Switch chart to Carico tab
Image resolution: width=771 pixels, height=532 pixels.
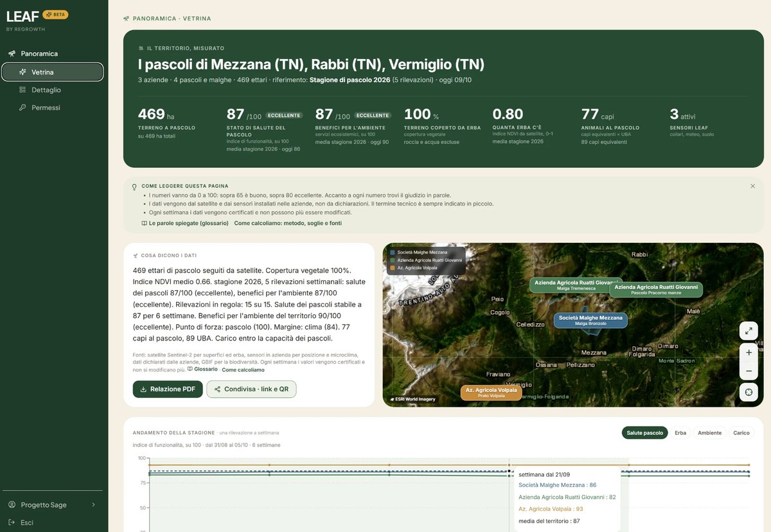(741, 432)
